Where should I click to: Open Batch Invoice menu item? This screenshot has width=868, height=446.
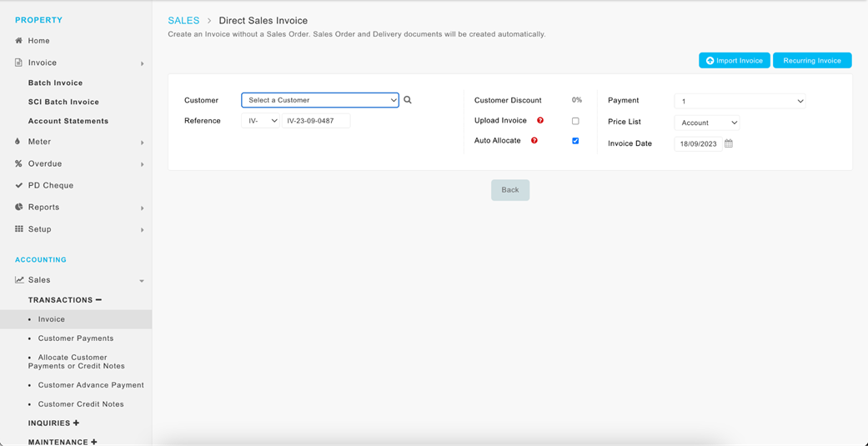coord(55,83)
